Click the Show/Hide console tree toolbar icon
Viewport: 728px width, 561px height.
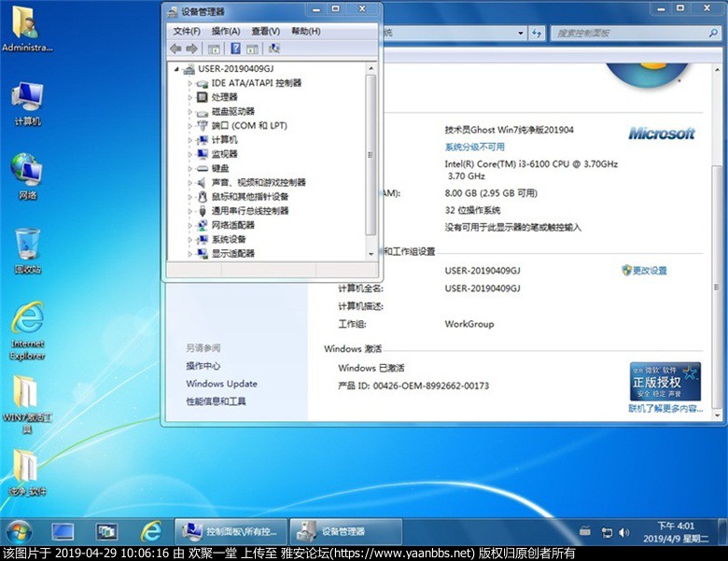coord(214,49)
